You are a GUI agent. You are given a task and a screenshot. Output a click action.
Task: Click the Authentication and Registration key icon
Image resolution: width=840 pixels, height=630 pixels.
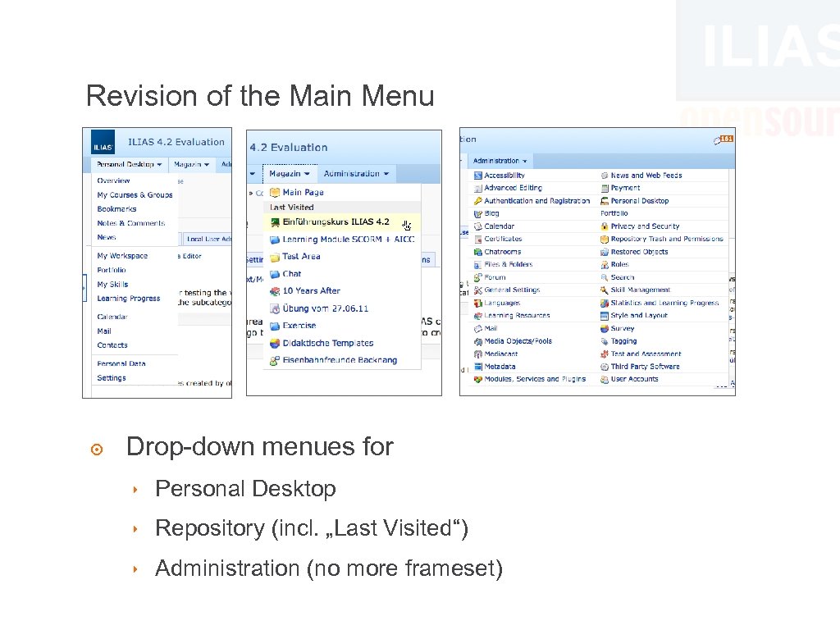(x=477, y=200)
